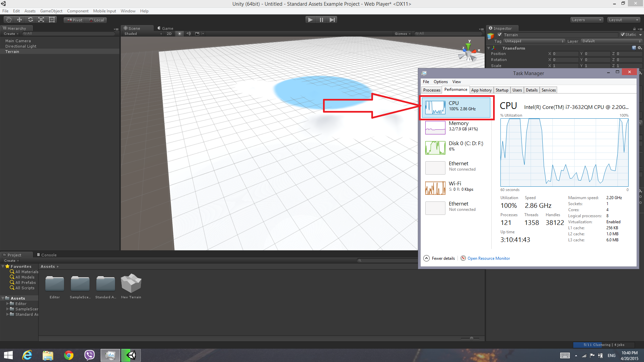This screenshot has height=362, width=644.
Task: Pause the game with the Pause button
Action: pos(321,19)
